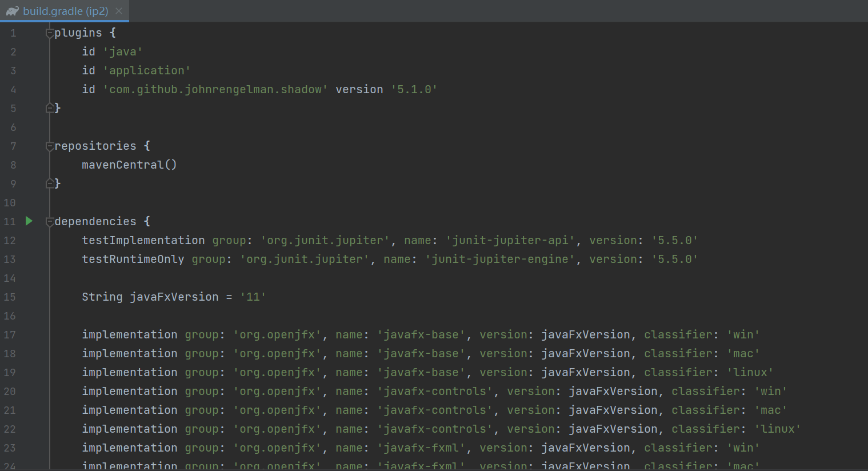This screenshot has width=868, height=471.
Task: Click the Gradle elephant icon on the tab
Action: (13, 10)
